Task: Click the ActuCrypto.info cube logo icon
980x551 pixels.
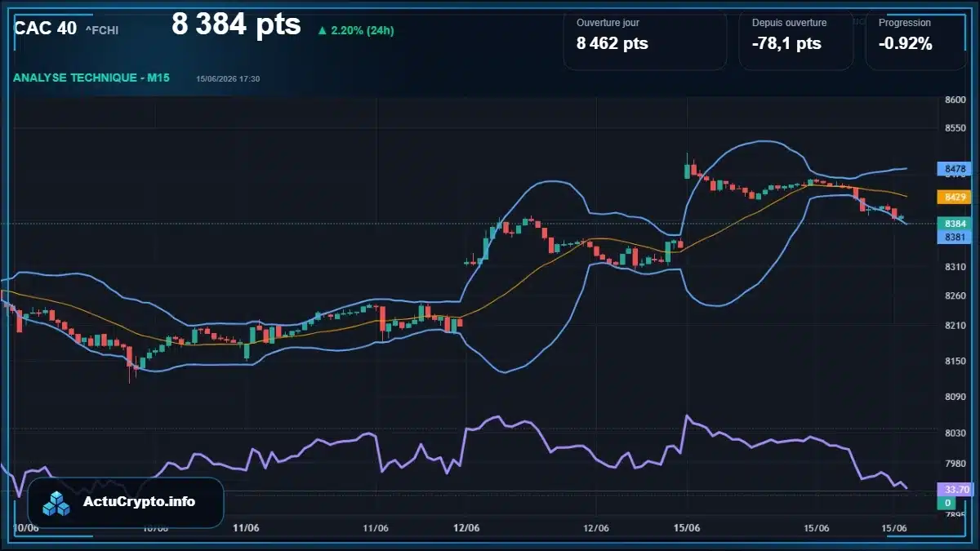Action: (x=56, y=504)
